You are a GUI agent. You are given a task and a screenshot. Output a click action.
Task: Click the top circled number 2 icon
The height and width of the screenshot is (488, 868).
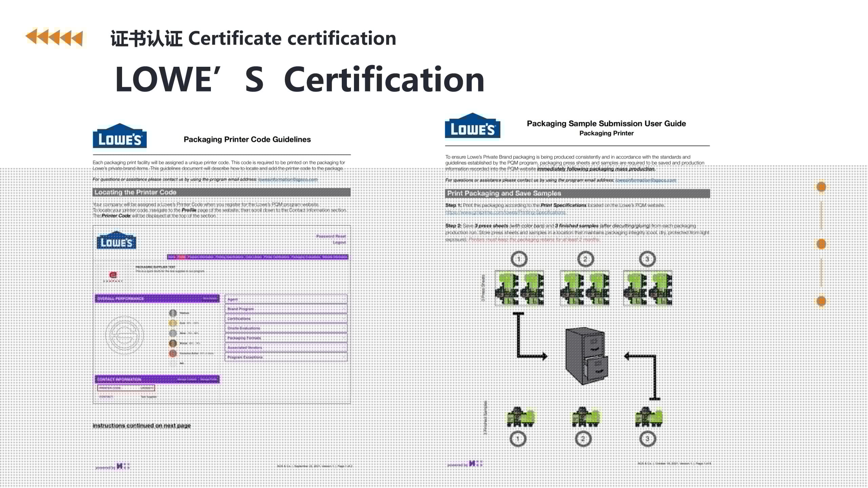coord(585,259)
